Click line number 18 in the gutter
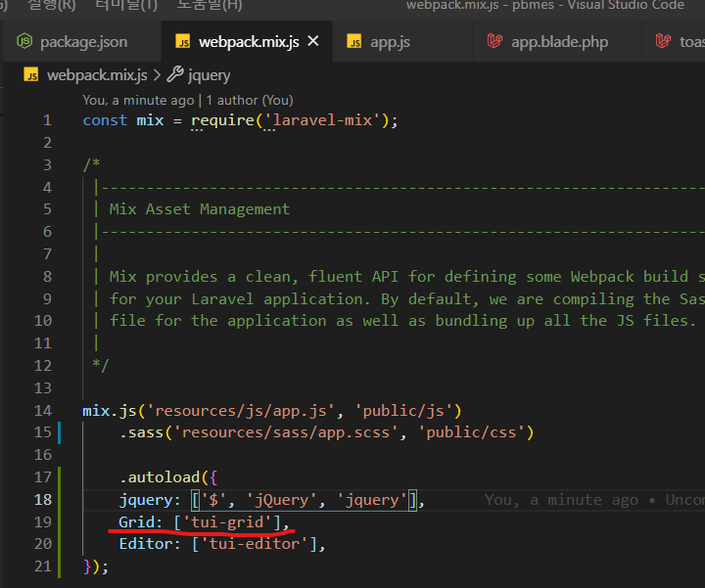The height and width of the screenshot is (588, 705). [x=43, y=500]
